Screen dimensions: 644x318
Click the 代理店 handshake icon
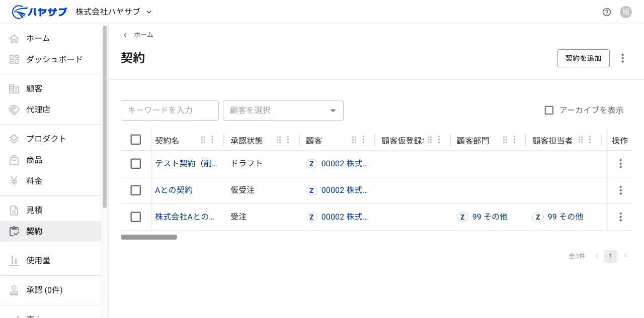(x=14, y=110)
